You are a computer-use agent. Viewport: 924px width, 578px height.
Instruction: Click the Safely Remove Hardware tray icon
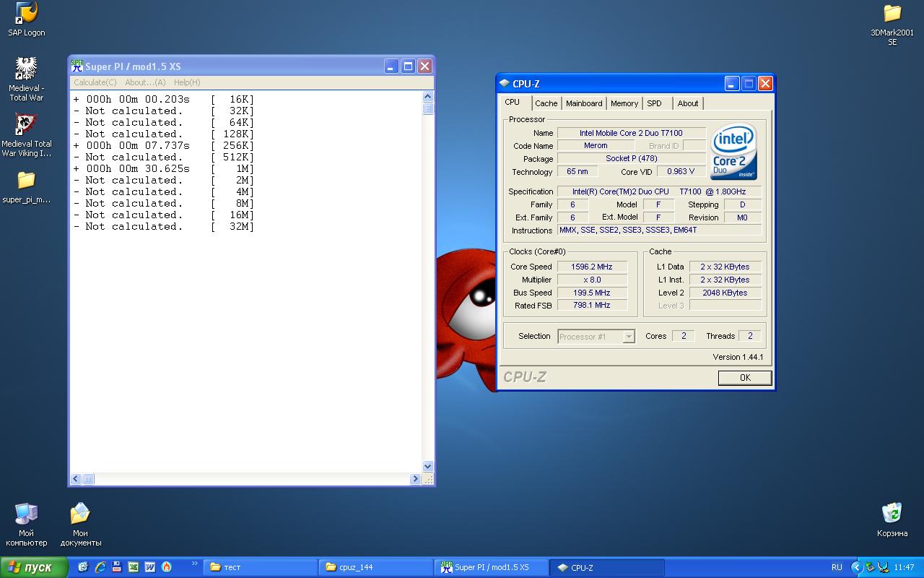tap(870, 567)
